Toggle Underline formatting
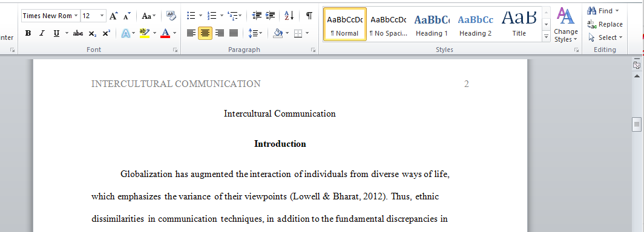The height and width of the screenshot is (232, 644). pos(56,33)
